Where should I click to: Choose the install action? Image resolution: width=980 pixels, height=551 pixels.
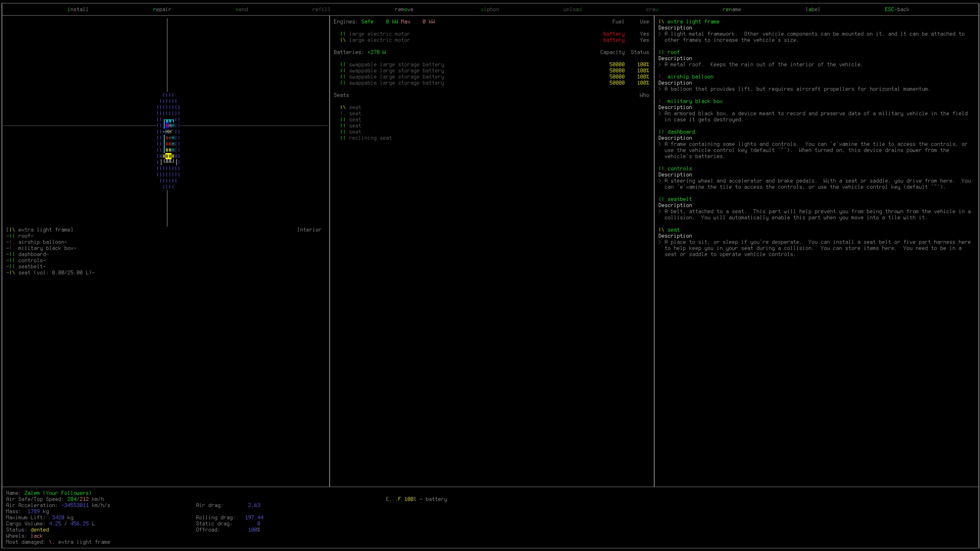pos(78,9)
